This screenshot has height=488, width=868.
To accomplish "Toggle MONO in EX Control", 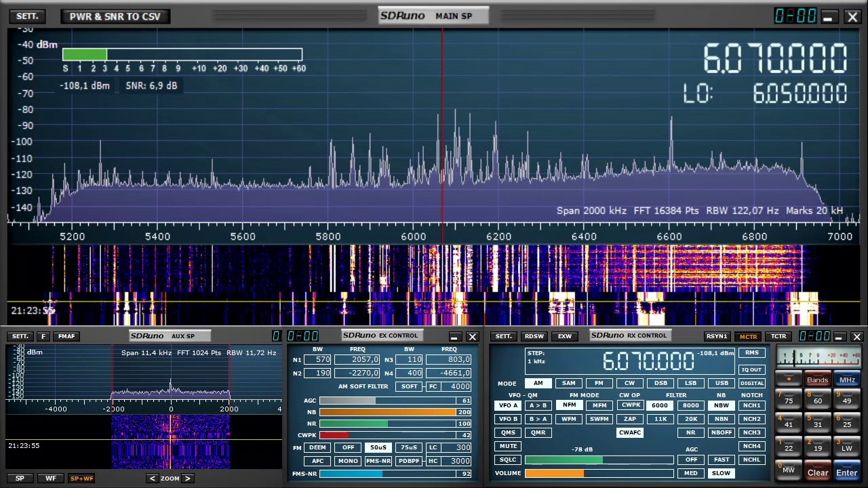I will coord(348,461).
